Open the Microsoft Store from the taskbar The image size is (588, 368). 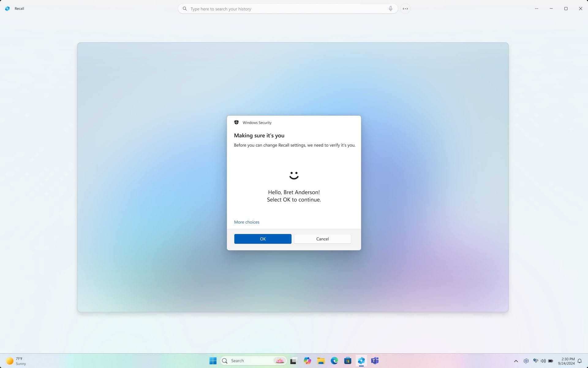tap(348, 361)
